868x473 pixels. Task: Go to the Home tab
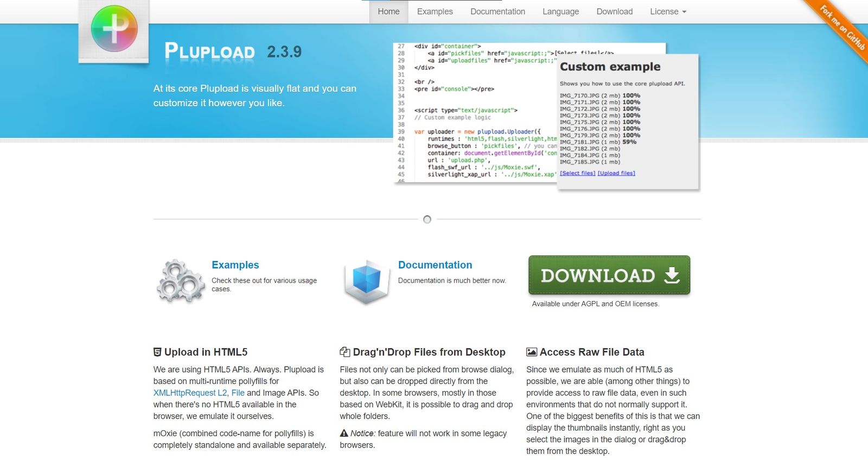pyautogui.click(x=388, y=11)
